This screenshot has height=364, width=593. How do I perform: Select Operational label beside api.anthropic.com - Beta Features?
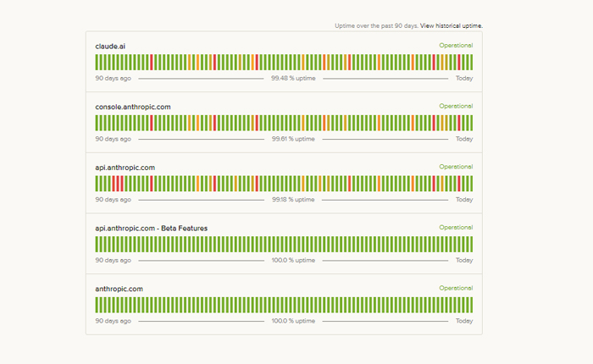pos(456,228)
